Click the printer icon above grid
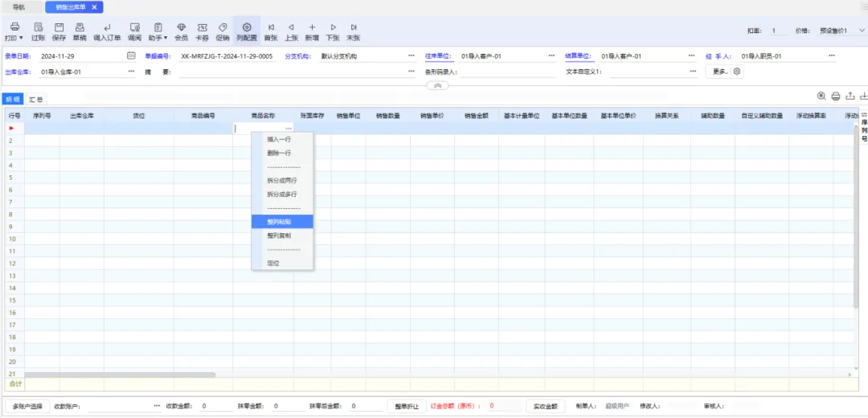The height and width of the screenshot is (418, 868). tap(836, 96)
